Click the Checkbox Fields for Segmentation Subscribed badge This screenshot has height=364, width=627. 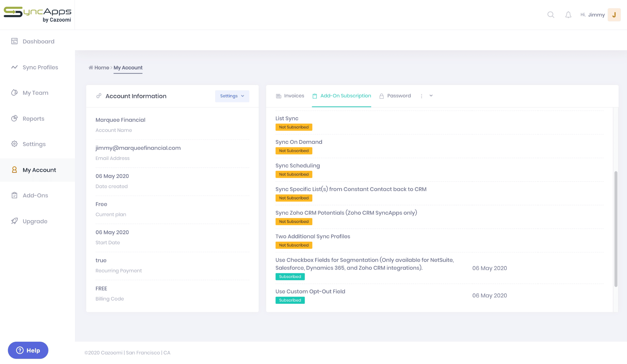click(x=290, y=277)
